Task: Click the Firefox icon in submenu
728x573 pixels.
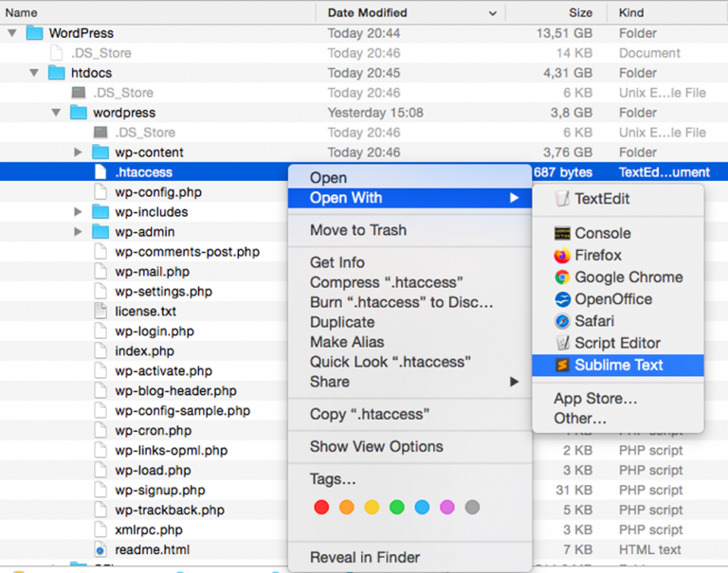Action: point(562,256)
